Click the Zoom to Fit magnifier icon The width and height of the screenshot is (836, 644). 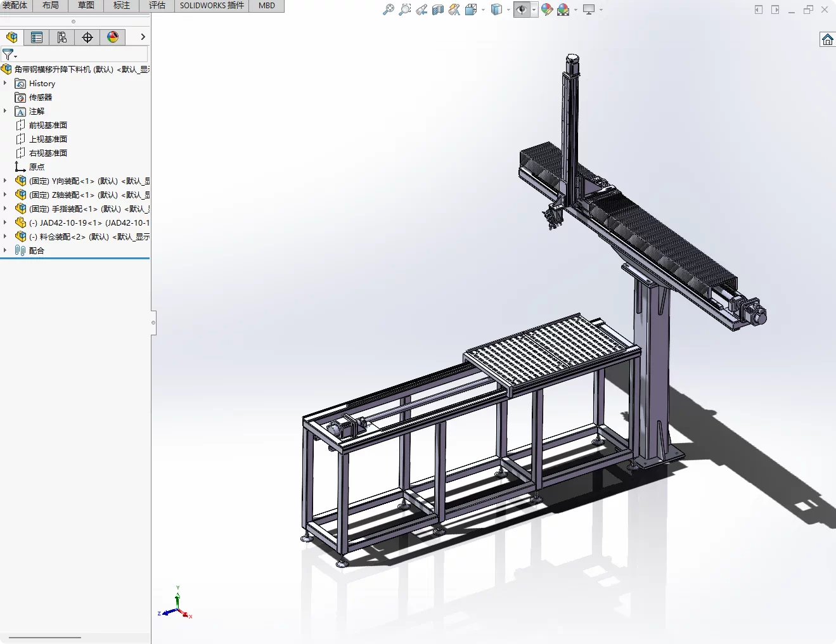point(389,10)
